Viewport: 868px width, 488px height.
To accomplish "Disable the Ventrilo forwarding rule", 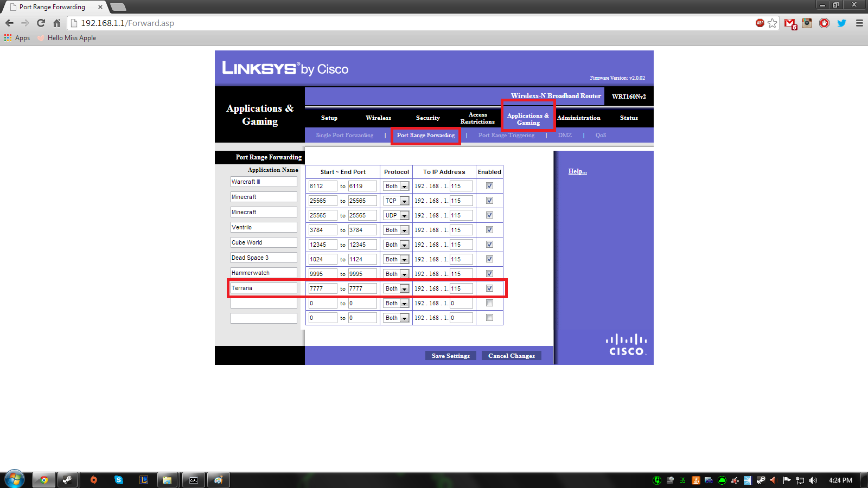I will click(x=489, y=230).
